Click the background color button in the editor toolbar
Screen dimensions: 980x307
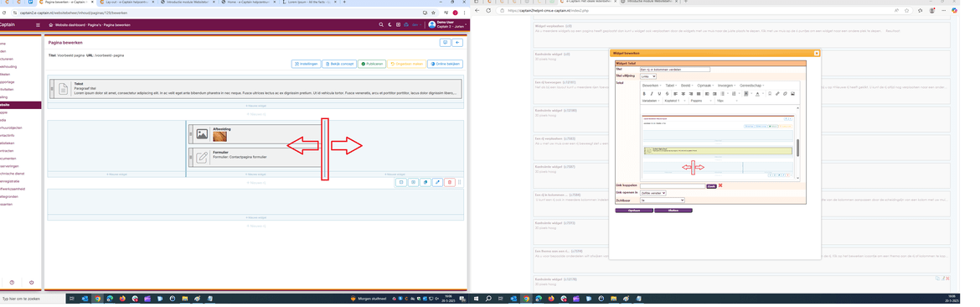point(746,94)
